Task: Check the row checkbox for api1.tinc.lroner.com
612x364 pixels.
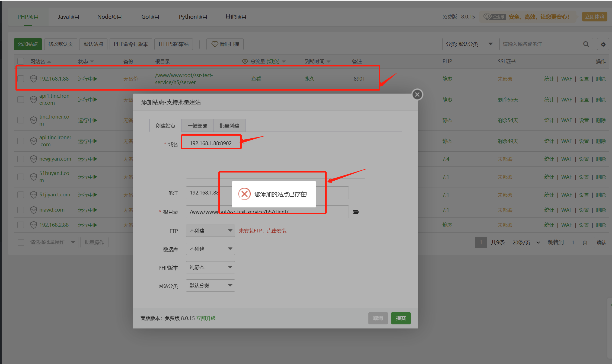Action: [21, 100]
